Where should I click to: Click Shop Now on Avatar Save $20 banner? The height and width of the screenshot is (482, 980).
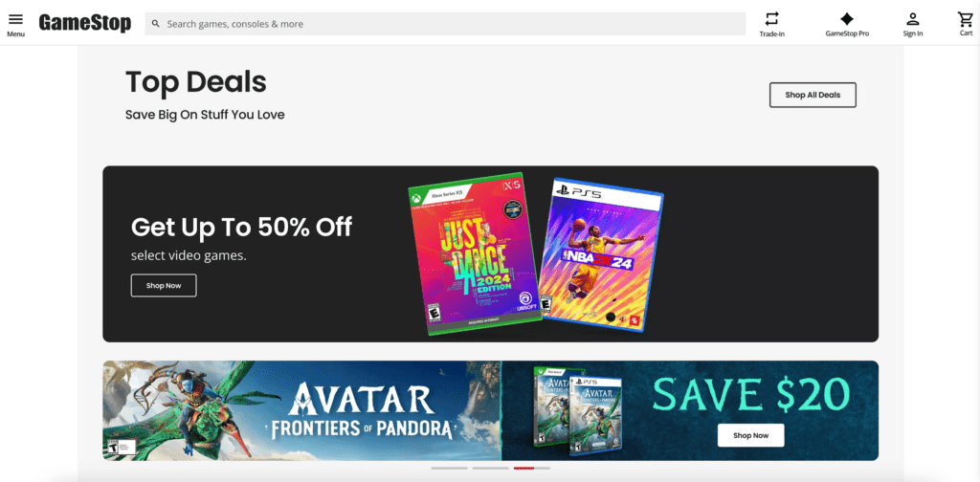point(750,435)
